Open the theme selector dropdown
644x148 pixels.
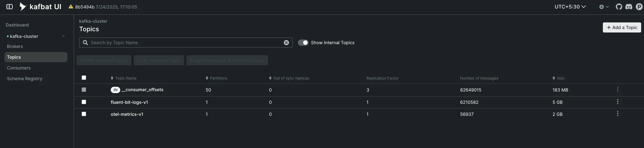pos(604,7)
